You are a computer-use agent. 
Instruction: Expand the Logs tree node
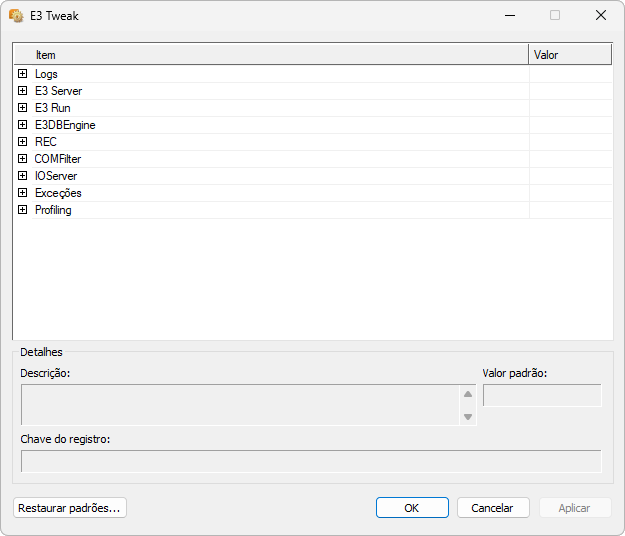22,74
